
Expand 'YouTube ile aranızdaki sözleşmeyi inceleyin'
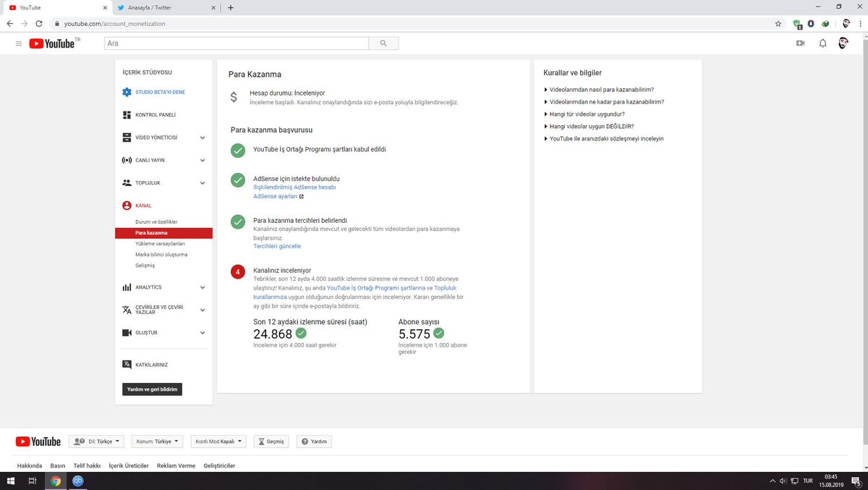tap(604, 138)
